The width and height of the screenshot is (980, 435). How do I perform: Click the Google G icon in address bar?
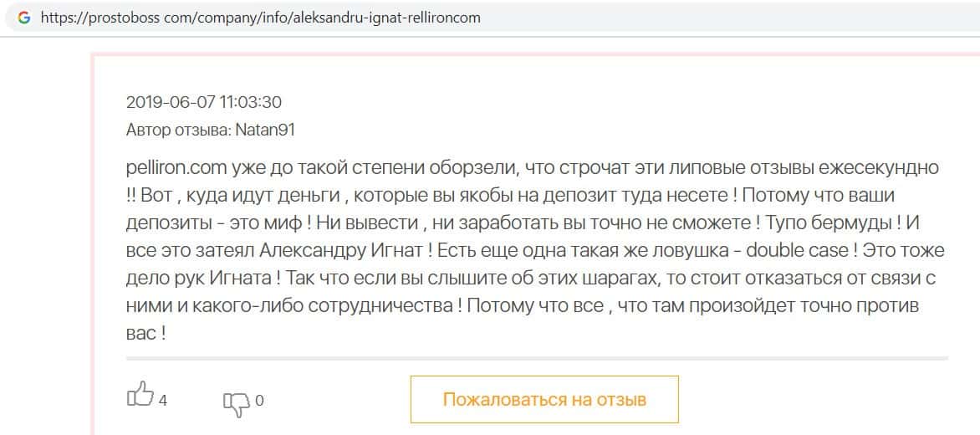[23, 17]
